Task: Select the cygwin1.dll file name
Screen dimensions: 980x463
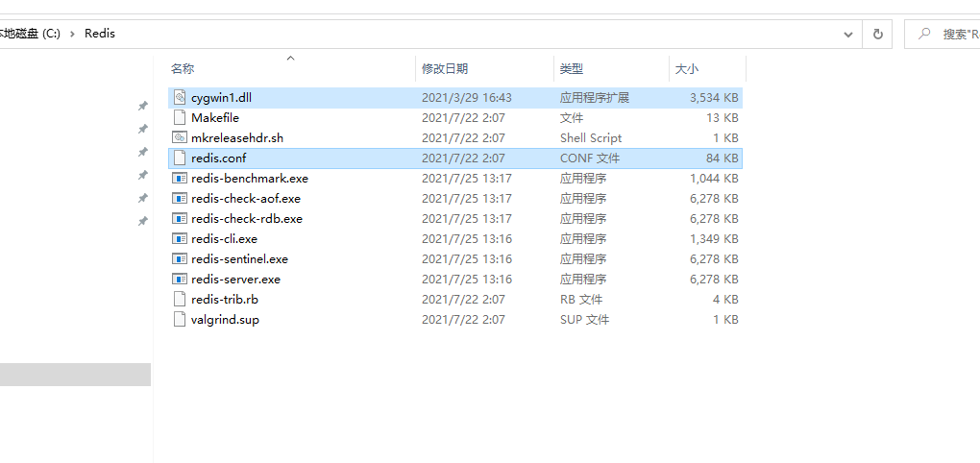Action: (221, 97)
